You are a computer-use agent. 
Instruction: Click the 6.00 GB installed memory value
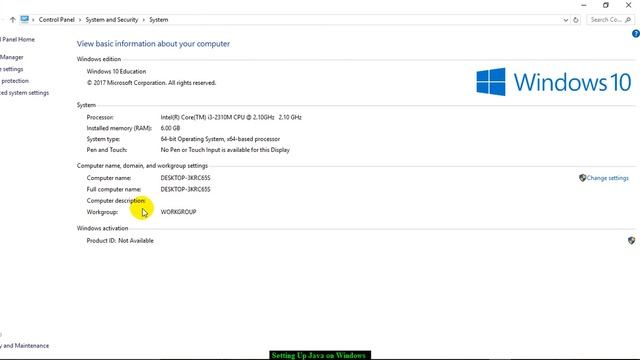(170, 128)
